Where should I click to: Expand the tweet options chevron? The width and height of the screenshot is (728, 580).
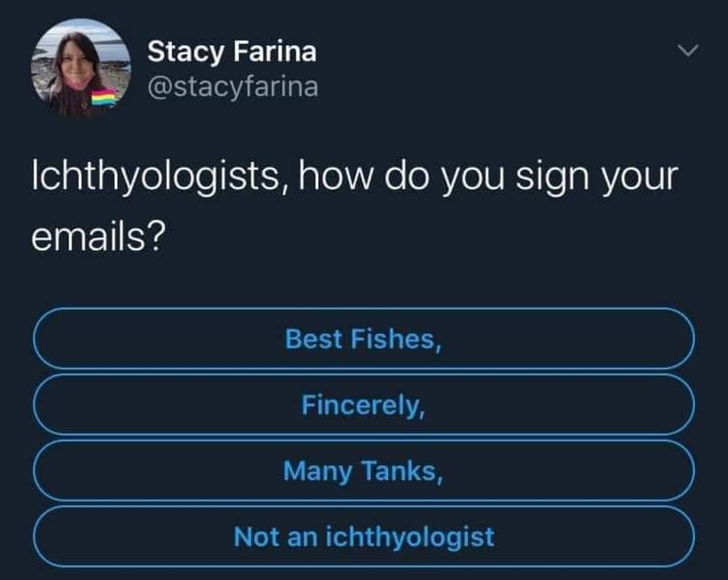[688, 51]
